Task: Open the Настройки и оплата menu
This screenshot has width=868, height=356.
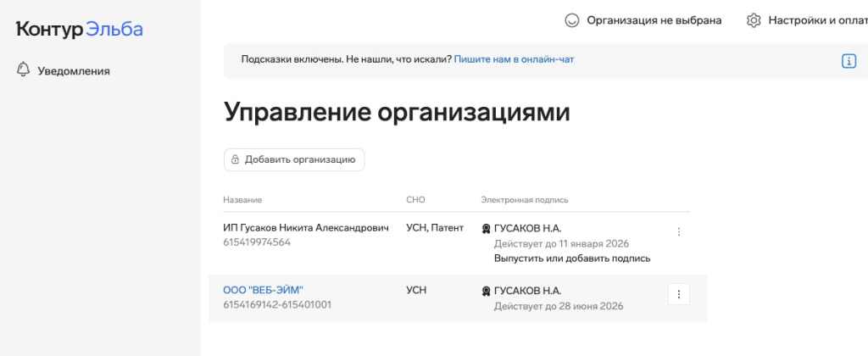Action: 817,20
